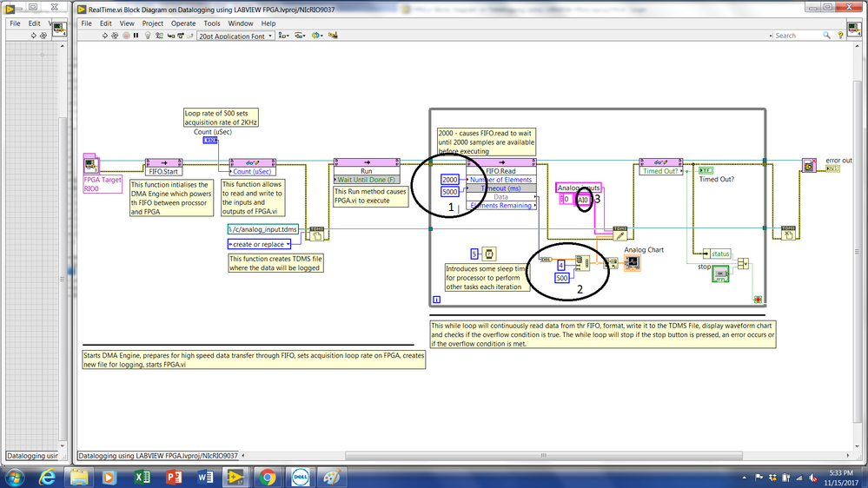Click the Abort Execution stop button
The image size is (868, 488).
tap(126, 36)
